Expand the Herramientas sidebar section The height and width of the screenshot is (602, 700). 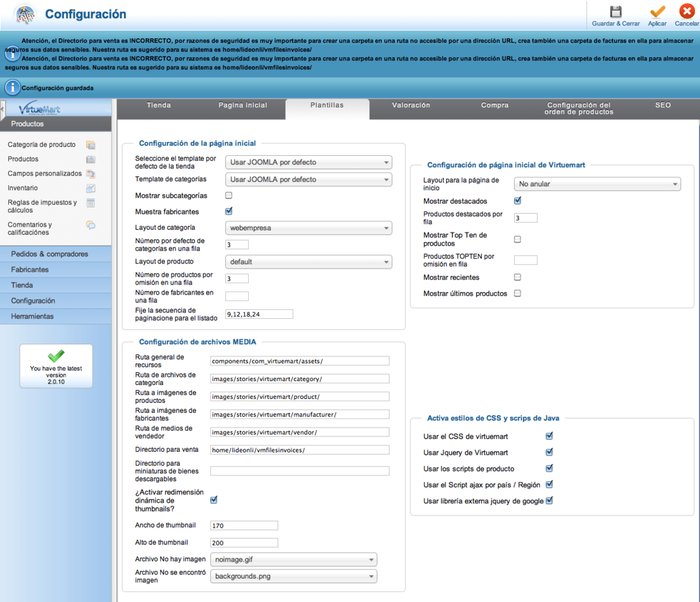coord(56,316)
